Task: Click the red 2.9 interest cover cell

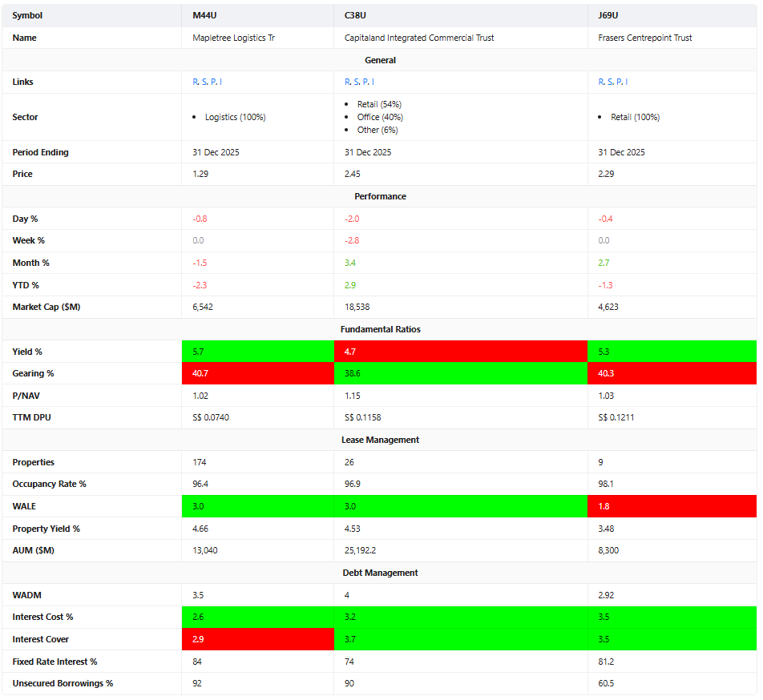Action: click(257, 639)
